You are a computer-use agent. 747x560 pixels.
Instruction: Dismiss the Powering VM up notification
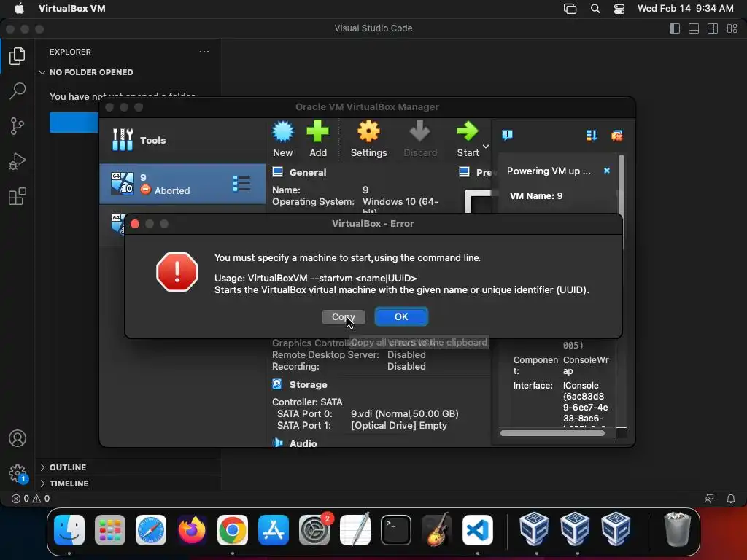[606, 171]
